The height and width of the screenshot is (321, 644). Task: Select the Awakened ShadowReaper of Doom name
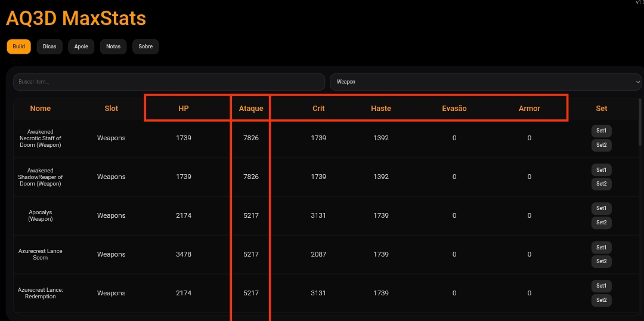[41, 177]
